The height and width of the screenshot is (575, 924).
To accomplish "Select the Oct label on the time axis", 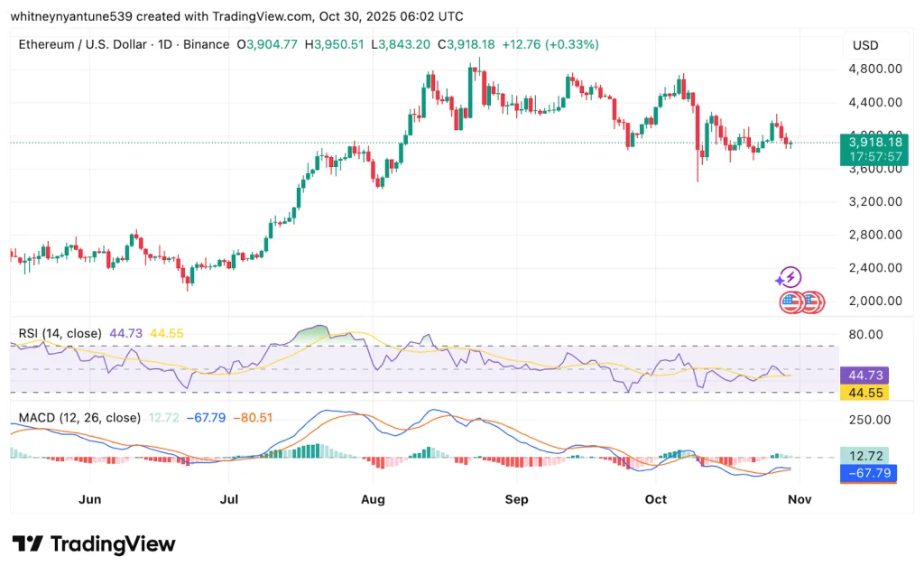I will click(x=655, y=499).
